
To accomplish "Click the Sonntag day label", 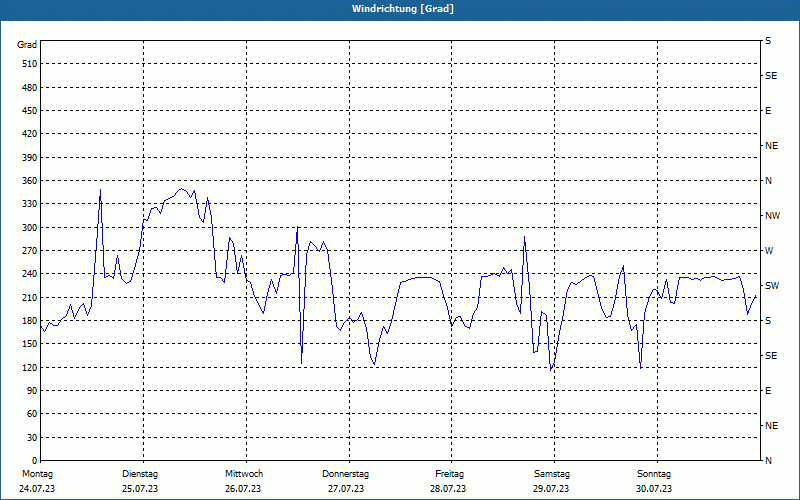I will (654, 474).
